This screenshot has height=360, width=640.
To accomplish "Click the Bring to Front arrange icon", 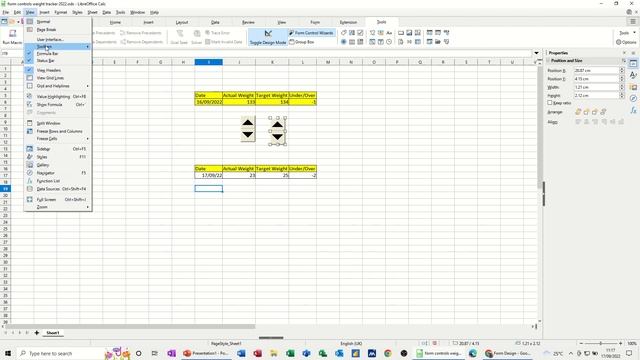I will 578,112.
